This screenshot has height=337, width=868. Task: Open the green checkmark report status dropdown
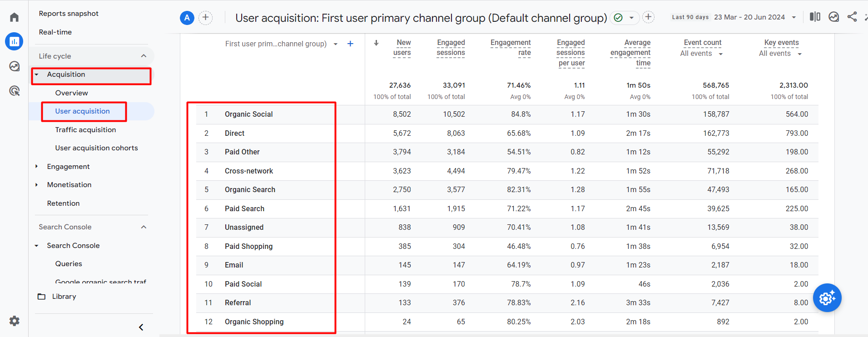click(624, 18)
